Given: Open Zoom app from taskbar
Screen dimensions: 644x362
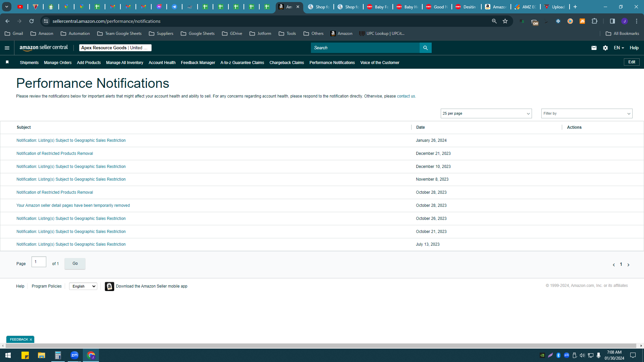Looking at the screenshot, I should coord(74,355).
